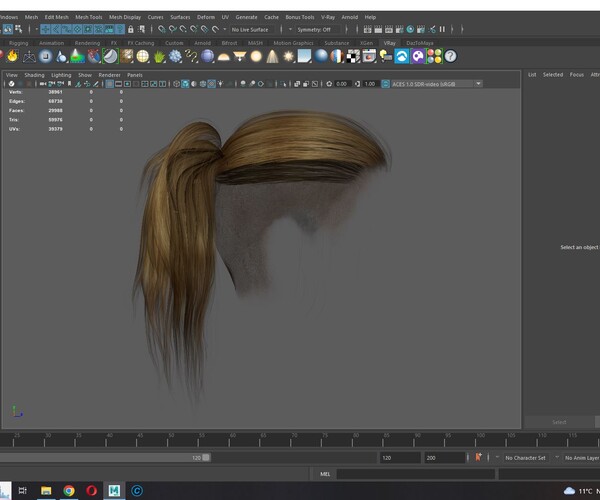The image size is (600, 500).
Task: Click the animation end time field showing 200
Action: pyautogui.click(x=444, y=458)
